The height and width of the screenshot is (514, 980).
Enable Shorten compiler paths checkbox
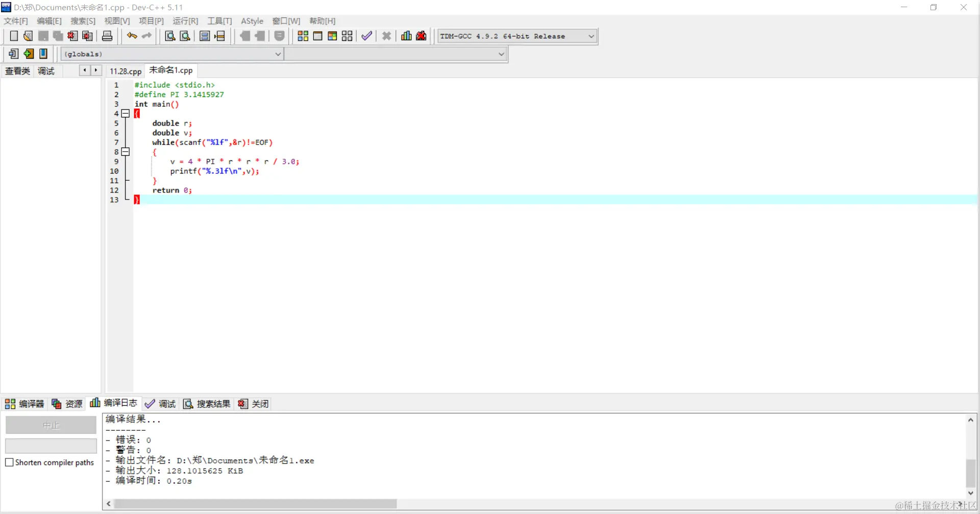pyautogui.click(x=9, y=462)
